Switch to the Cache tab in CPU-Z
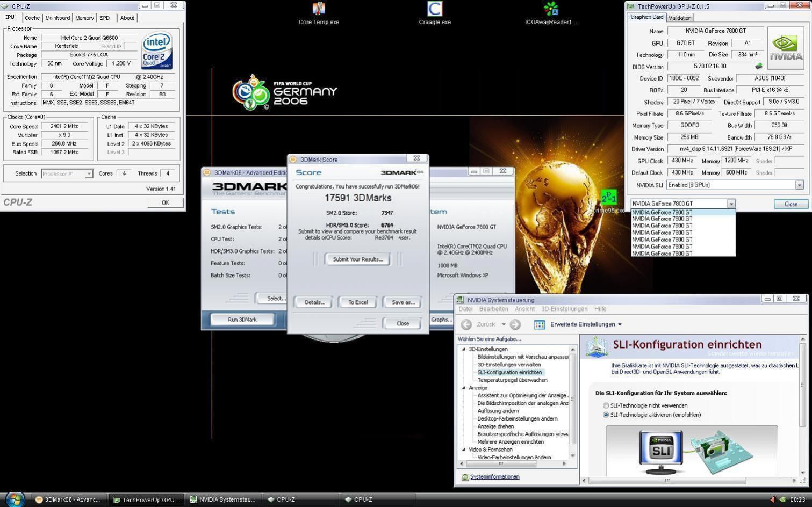Viewport: 812px width, 507px height. coord(32,18)
